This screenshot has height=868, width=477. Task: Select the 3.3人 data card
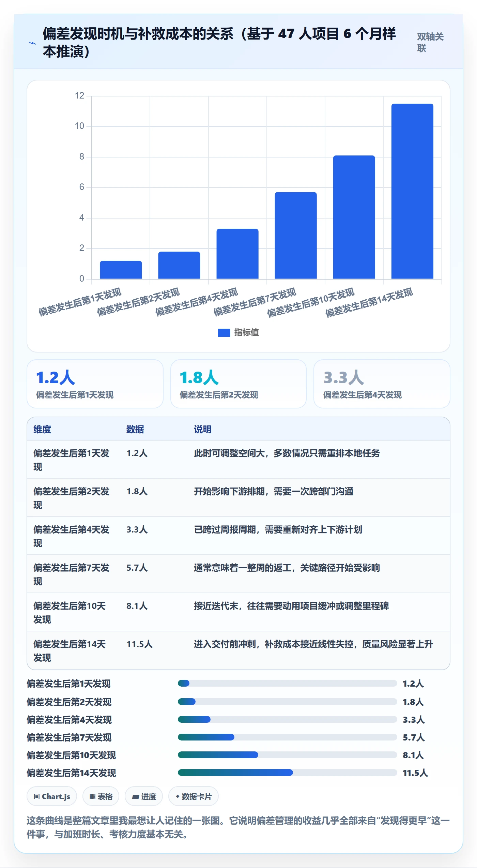pyautogui.click(x=382, y=384)
